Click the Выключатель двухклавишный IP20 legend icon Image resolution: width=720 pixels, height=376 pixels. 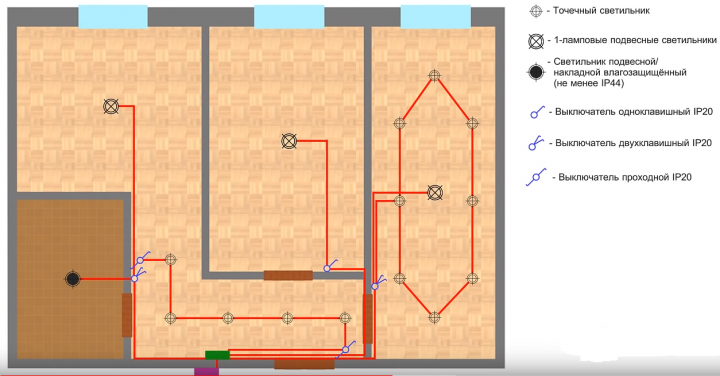tap(536, 143)
